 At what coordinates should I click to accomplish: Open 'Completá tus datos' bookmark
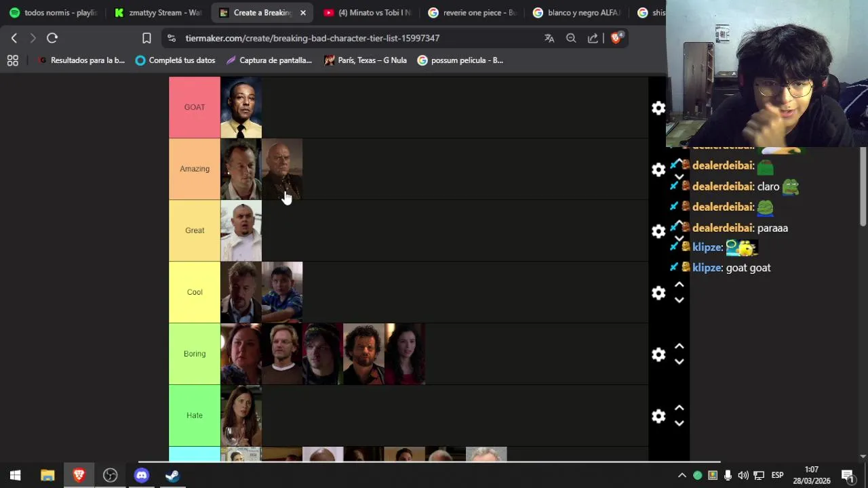click(x=176, y=60)
